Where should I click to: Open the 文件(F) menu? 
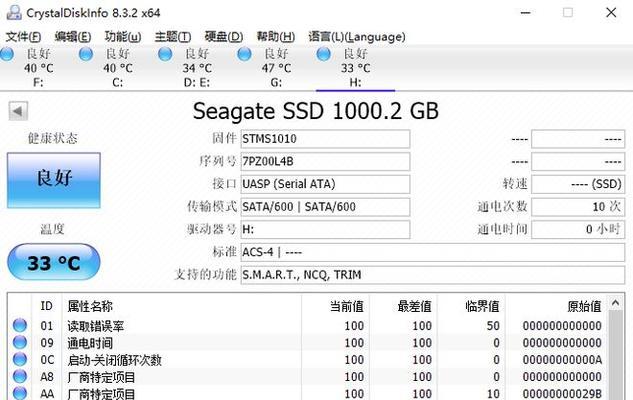(x=23, y=37)
